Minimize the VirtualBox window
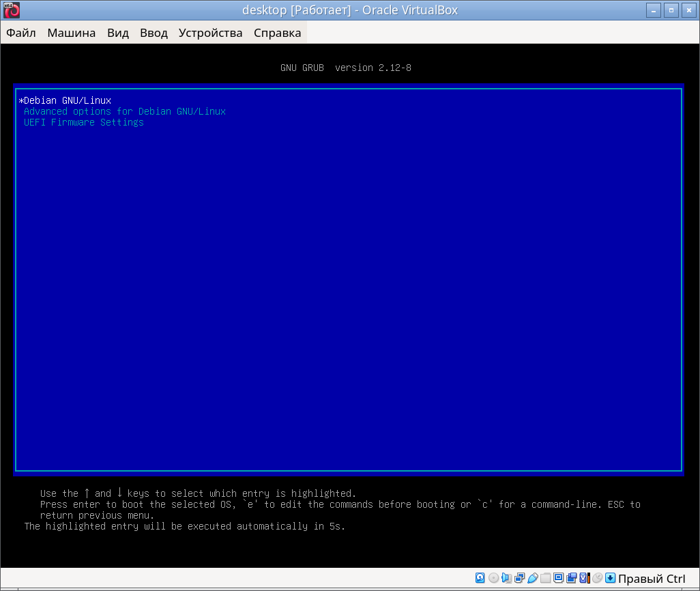 pos(654,10)
